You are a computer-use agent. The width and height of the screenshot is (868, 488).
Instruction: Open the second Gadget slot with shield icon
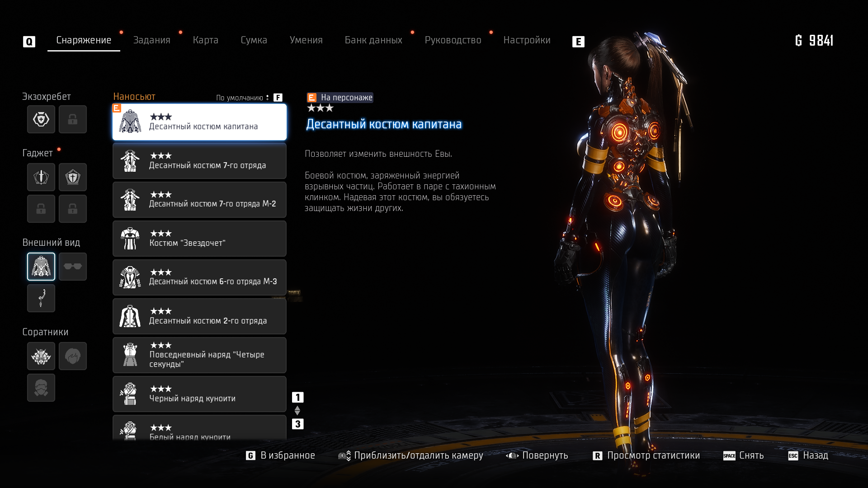[73, 177]
